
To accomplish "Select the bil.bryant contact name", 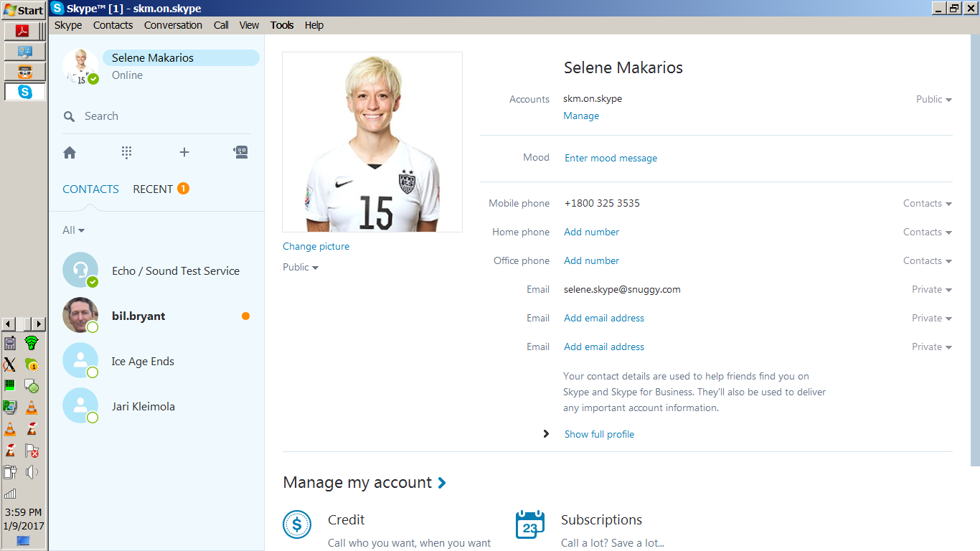I will click(x=138, y=316).
